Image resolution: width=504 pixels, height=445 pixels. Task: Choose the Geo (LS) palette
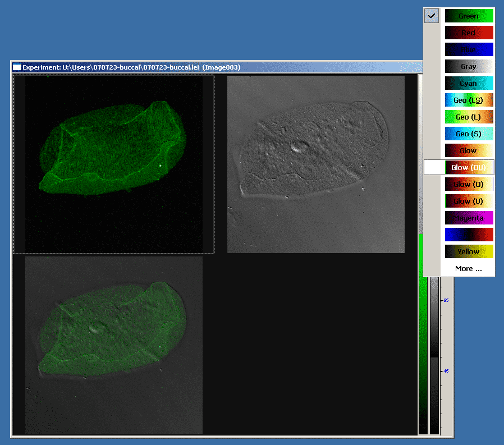[x=469, y=100]
